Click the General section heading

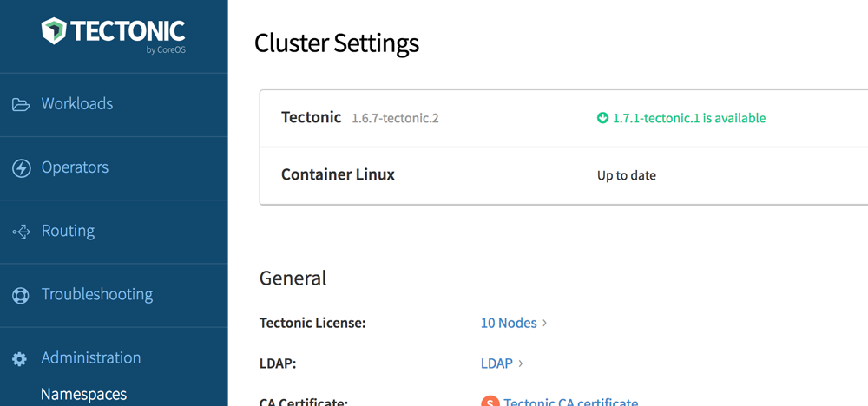pos(293,278)
